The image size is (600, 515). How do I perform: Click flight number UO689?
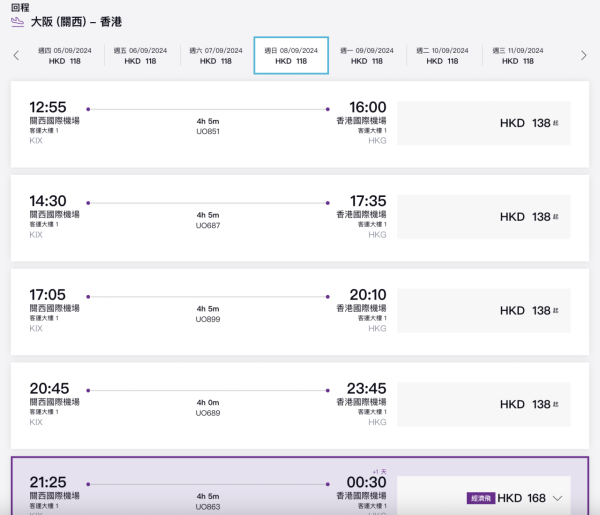(208, 413)
